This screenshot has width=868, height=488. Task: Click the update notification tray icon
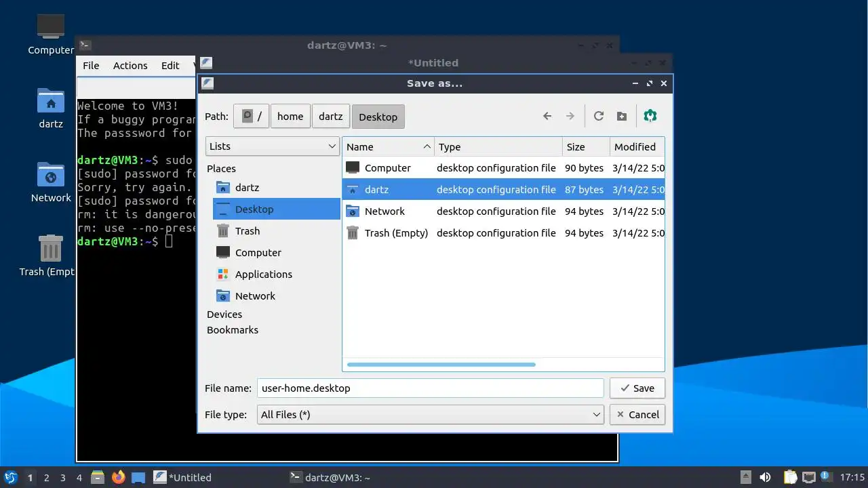(x=825, y=476)
